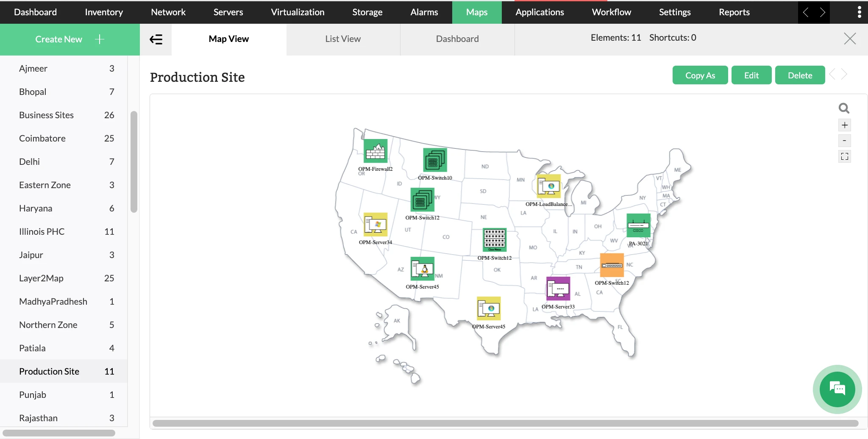Open the Rajasthan map
Viewport: 868px width, 439px height.
click(64, 418)
